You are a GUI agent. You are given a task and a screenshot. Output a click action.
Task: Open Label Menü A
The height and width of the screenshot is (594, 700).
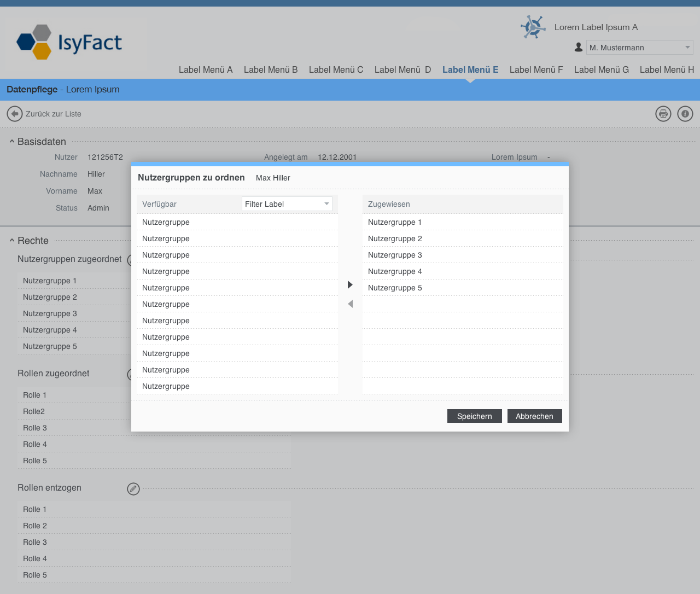tap(206, 69)
